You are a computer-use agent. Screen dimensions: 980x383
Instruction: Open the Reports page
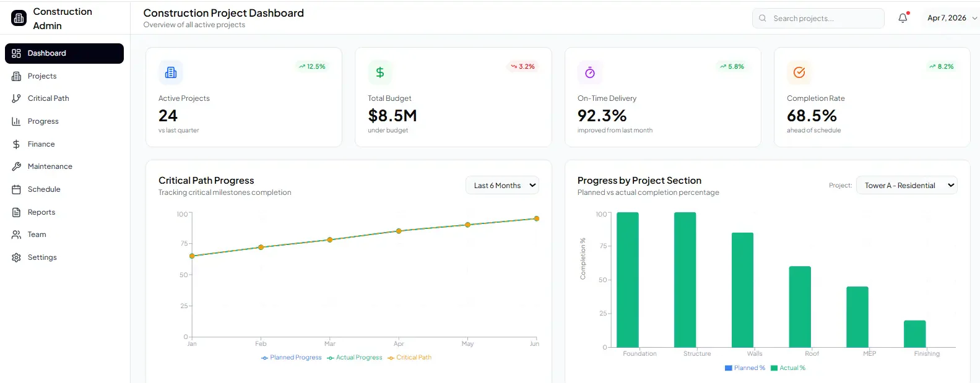tap(64, 212)
